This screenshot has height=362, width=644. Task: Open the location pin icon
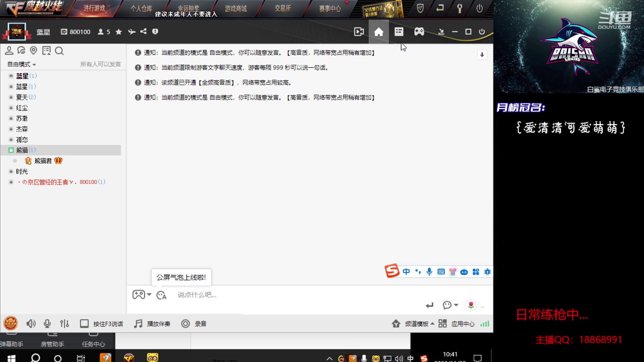tap(34, 51)
